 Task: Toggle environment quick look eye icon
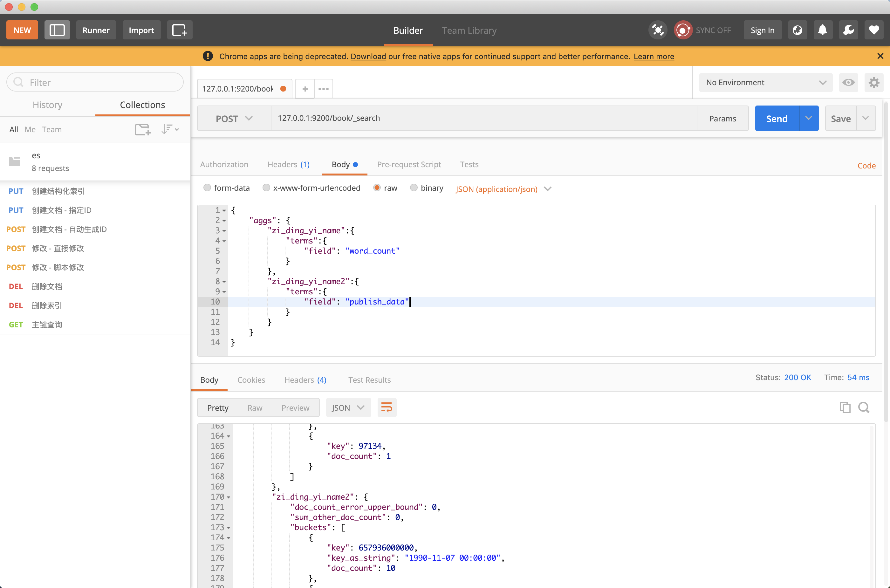click(x=848, y=83)
